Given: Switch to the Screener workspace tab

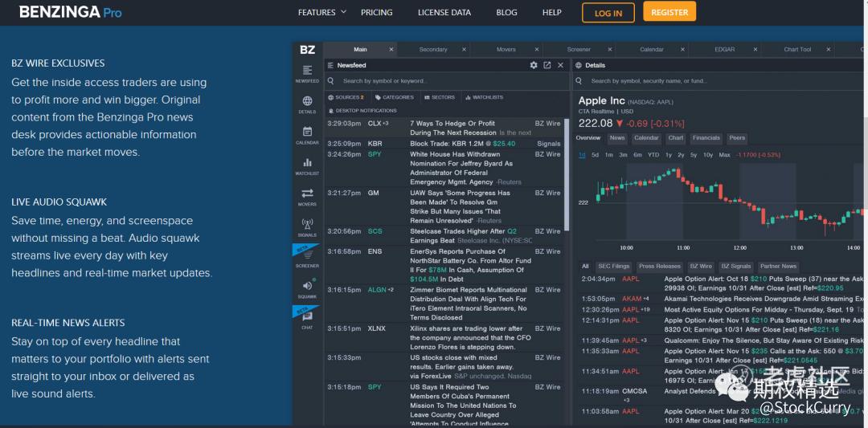Looking at the screenshot, I should (x=579, y=49).
